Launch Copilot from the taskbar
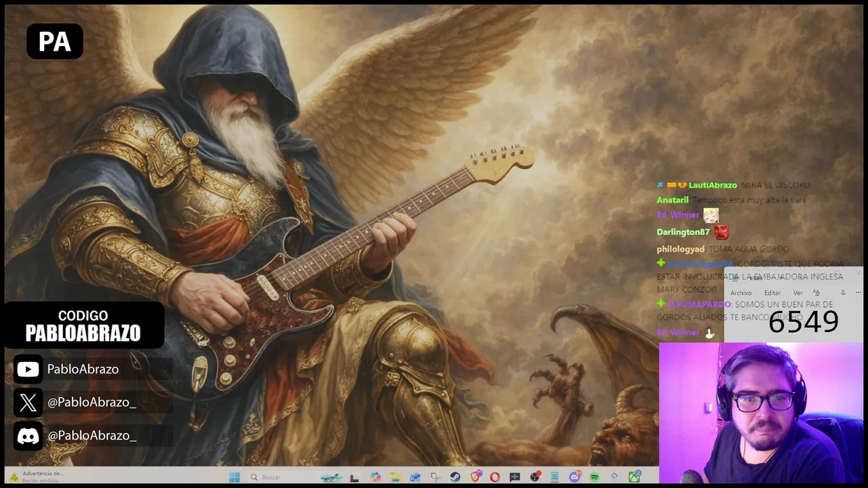Image resolution: width=868 pixels, height=488 pixels. [375, 477]
